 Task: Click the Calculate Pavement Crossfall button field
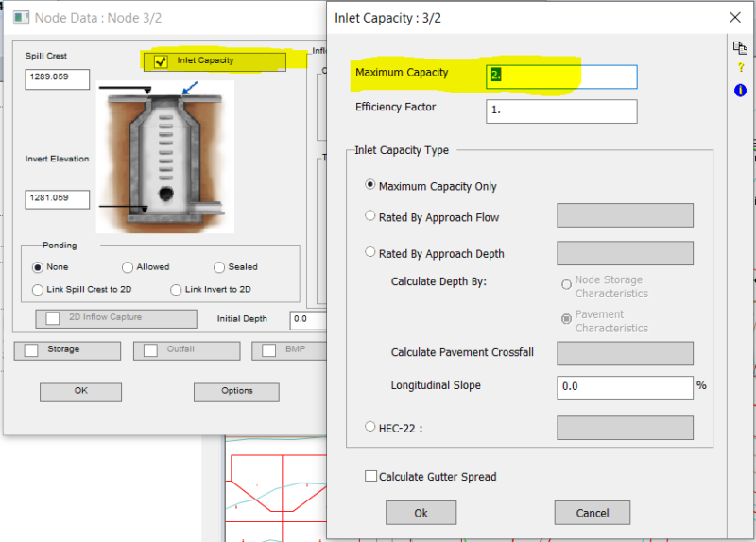625,353
